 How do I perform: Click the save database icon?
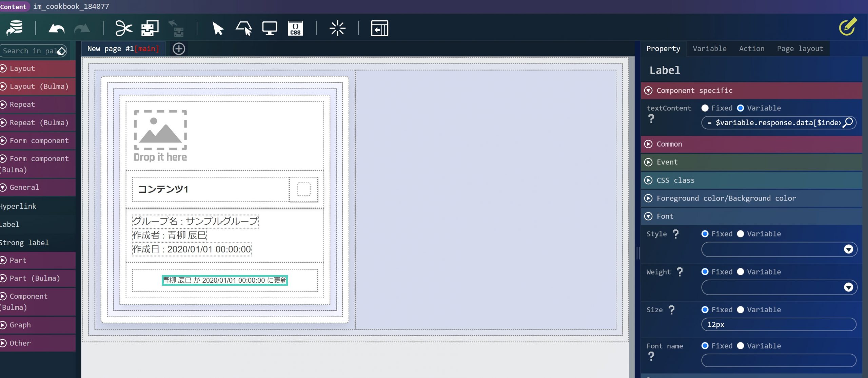click(x=15, y=29)
